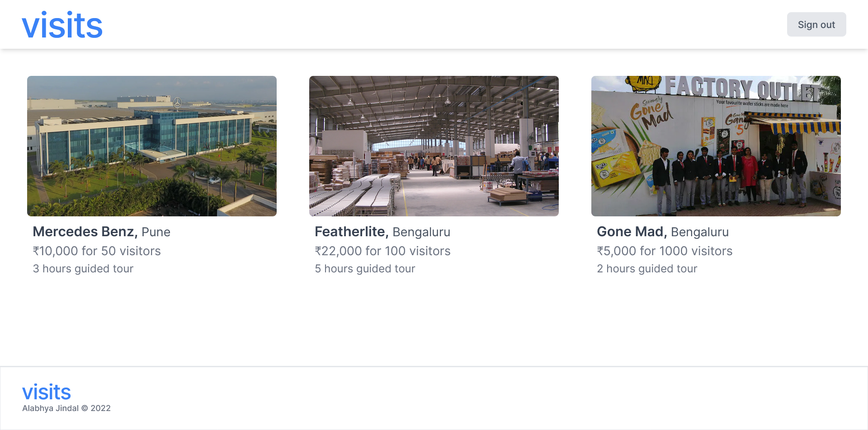This screenshot has height=430, width=868.
Task: Click the 5 hours guided tour text
Action: 365,269
